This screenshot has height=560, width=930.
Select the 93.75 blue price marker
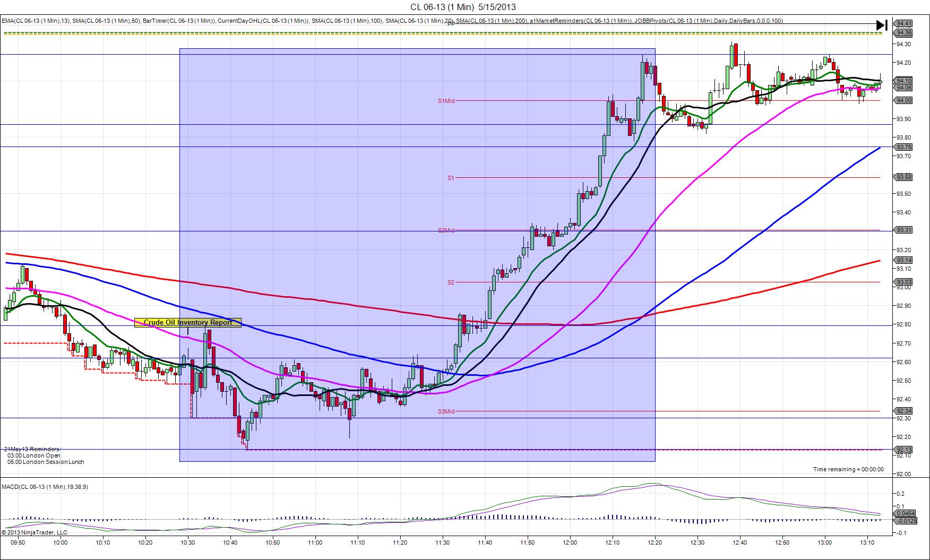click(x=903, y=147)
